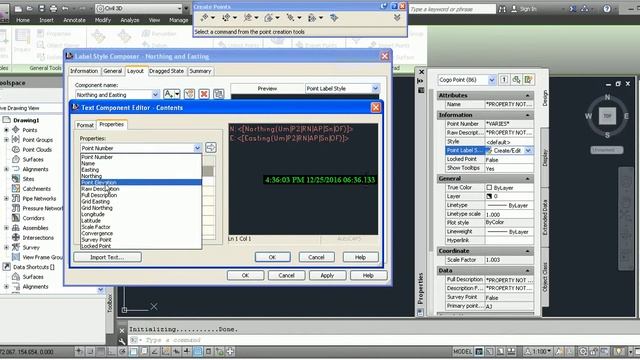The height and width of the screenshot is (360, 640).
Task: Toggle the PICKADD value icon in Properties palette
Action: [x=504, y=80]
